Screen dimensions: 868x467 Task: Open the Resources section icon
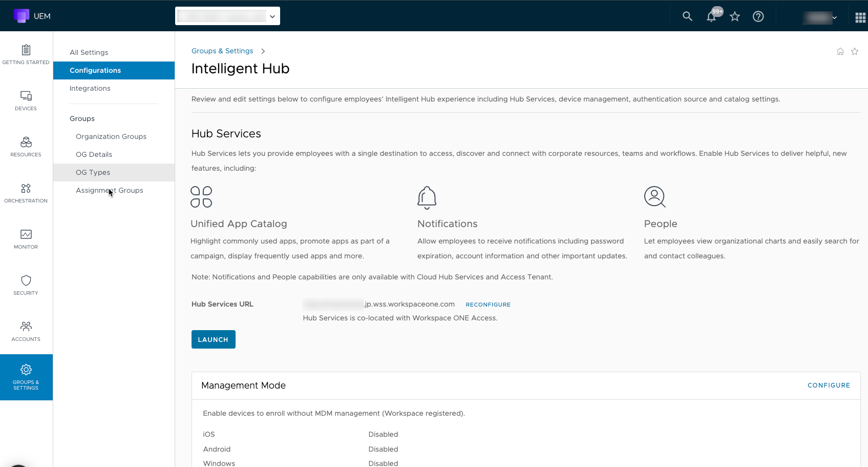click(26, 144)
